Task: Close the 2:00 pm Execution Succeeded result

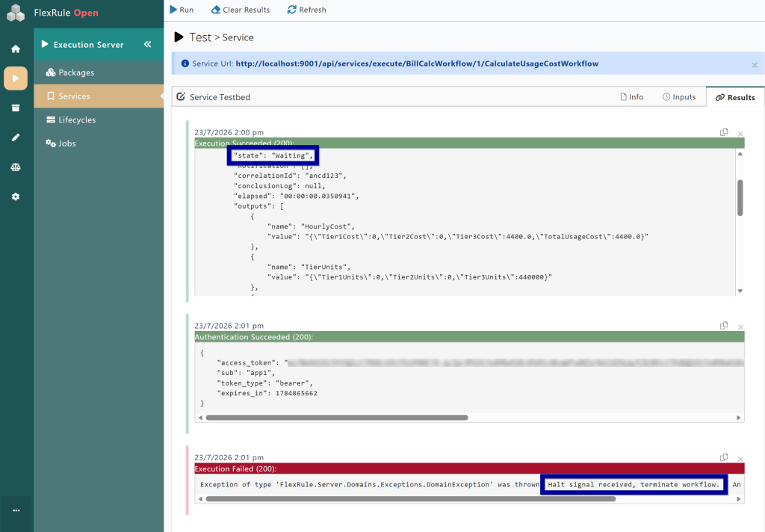Action: click(740, 134)
